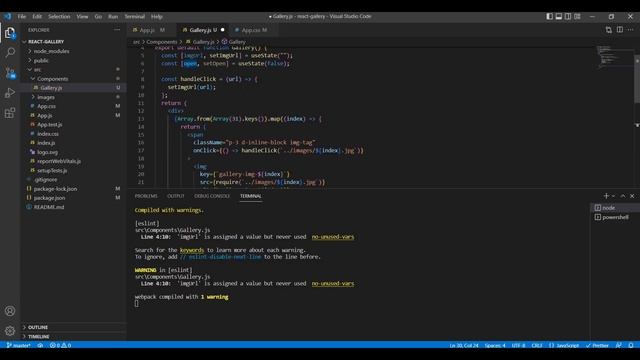Click the Explorer more actions ellipsis

click(x=117, y=30)
